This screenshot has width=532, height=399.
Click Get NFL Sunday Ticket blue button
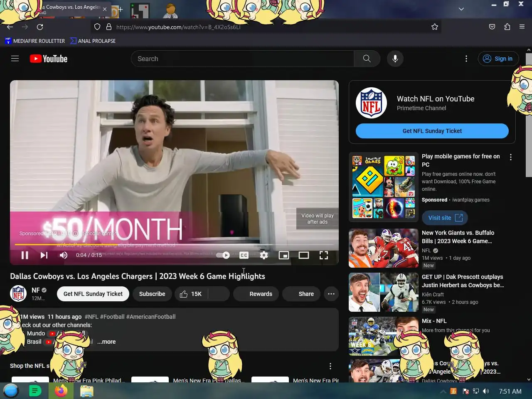tap(432, 131)
